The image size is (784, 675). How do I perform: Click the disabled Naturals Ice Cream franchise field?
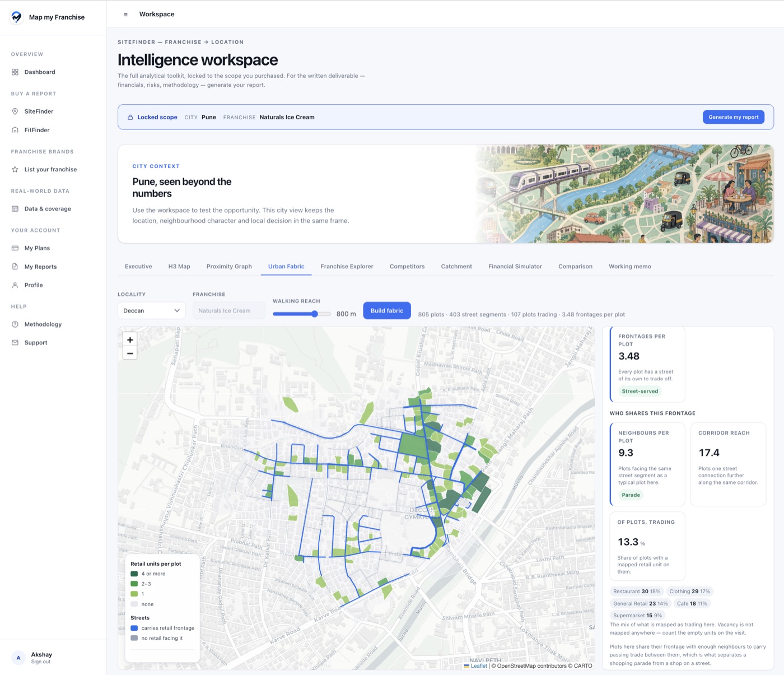click(229, 310)
